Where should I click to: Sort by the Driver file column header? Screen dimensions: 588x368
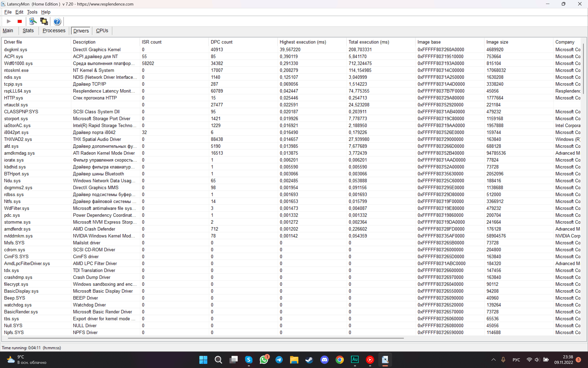pos(37,42)
